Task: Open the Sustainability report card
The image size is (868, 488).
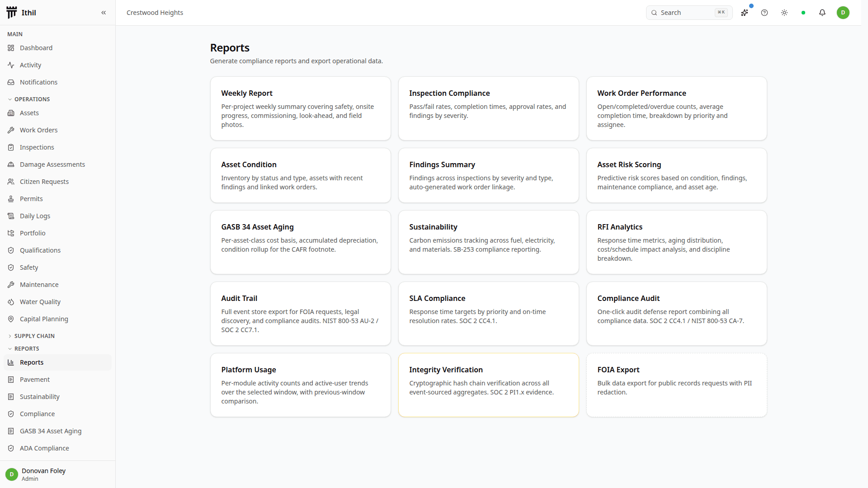Action: tap(489, 242)
